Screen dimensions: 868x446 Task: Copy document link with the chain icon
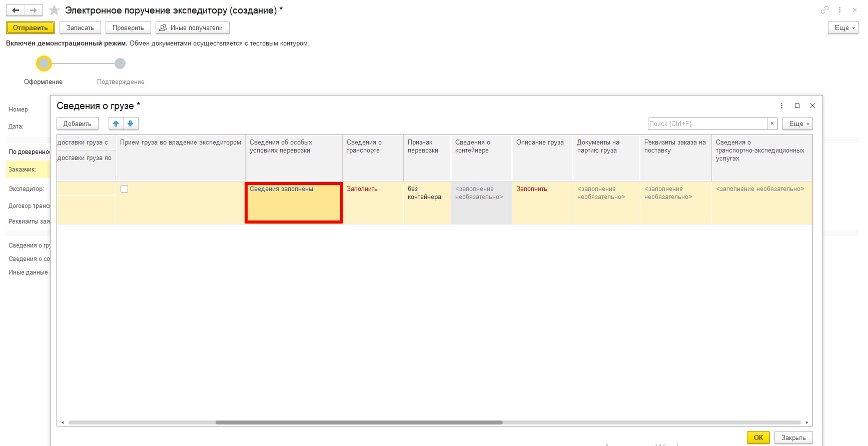click(824, 9)
